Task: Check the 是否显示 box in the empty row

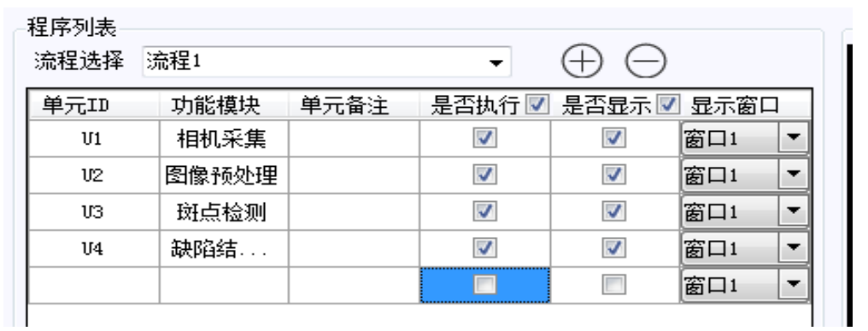Action: point(614,285)
